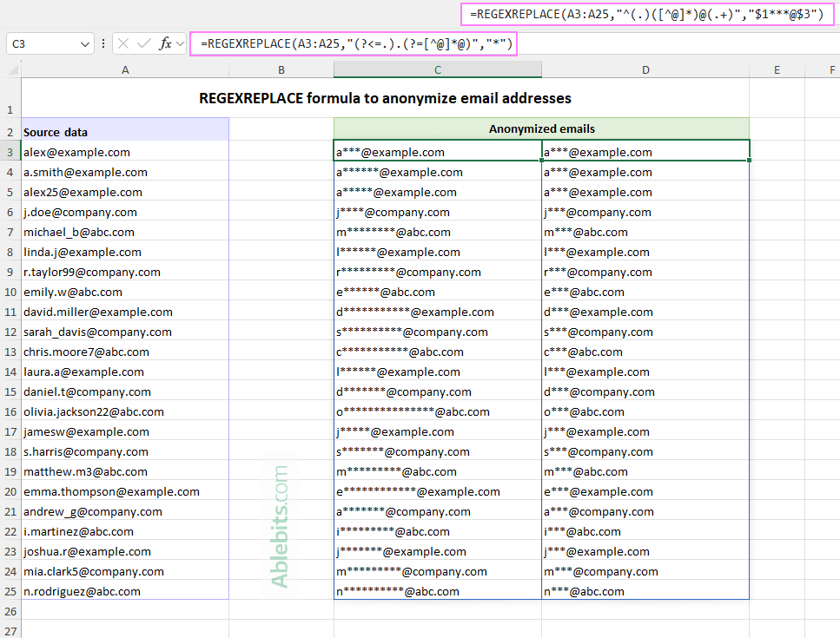Select cell joshua.r@example.com
Image resolution: width=840 pixels, height=638 pixels.
pyautogui.click(x=125, y=551)
